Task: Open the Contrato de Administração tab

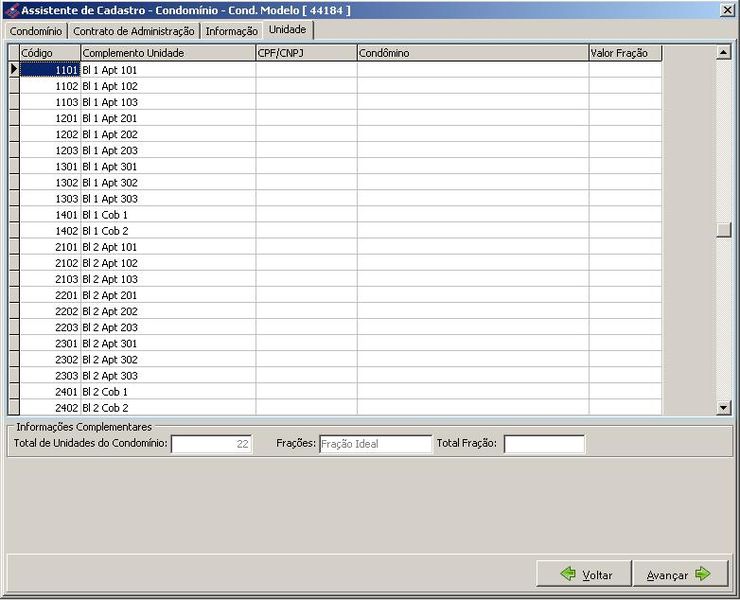Action: click(x=134, y=31)
